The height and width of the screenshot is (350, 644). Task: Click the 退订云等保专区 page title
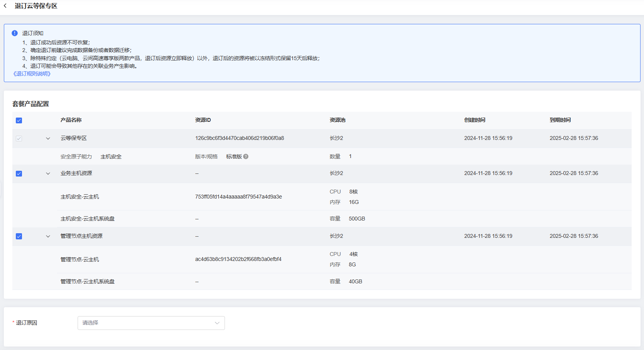(36, 6)
